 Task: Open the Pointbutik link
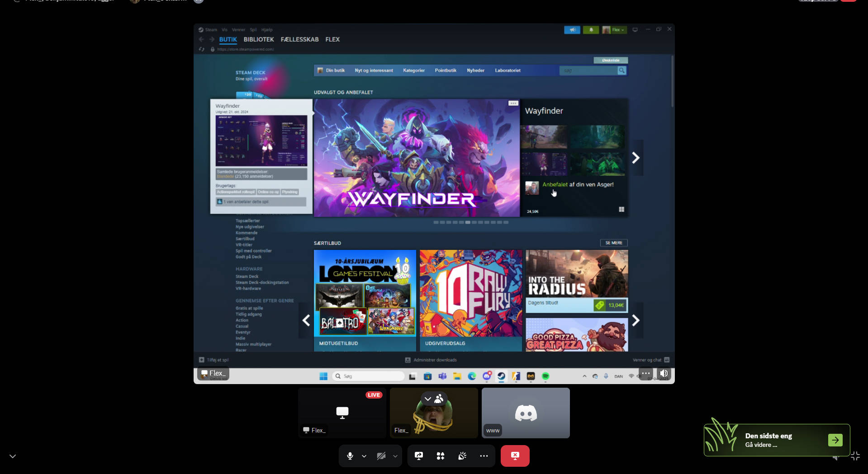(446, 70)
